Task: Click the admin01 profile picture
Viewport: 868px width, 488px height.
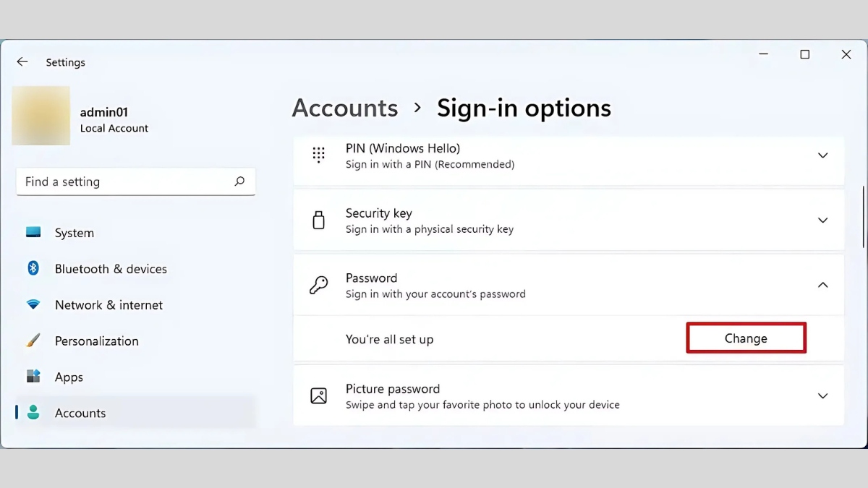Action: [41, 116]
